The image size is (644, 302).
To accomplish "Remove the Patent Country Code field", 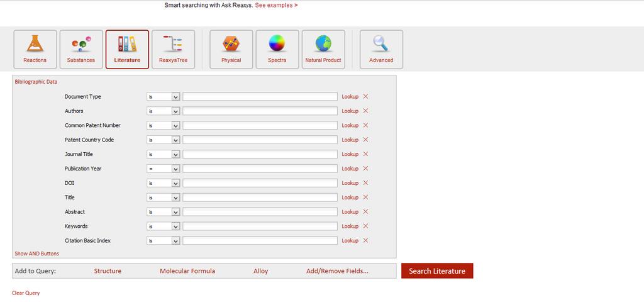I will (x=365, y=140).
